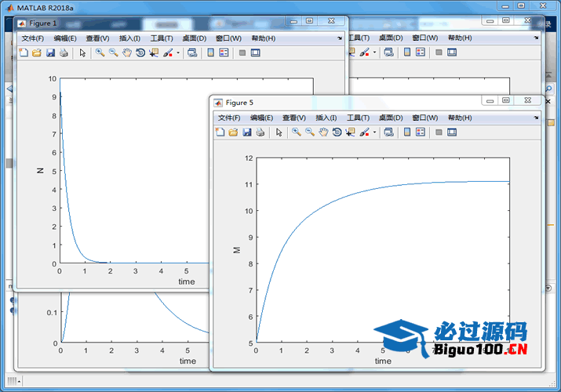Rotate 3D tool in Figure 5 toolbar

(337, 132)
